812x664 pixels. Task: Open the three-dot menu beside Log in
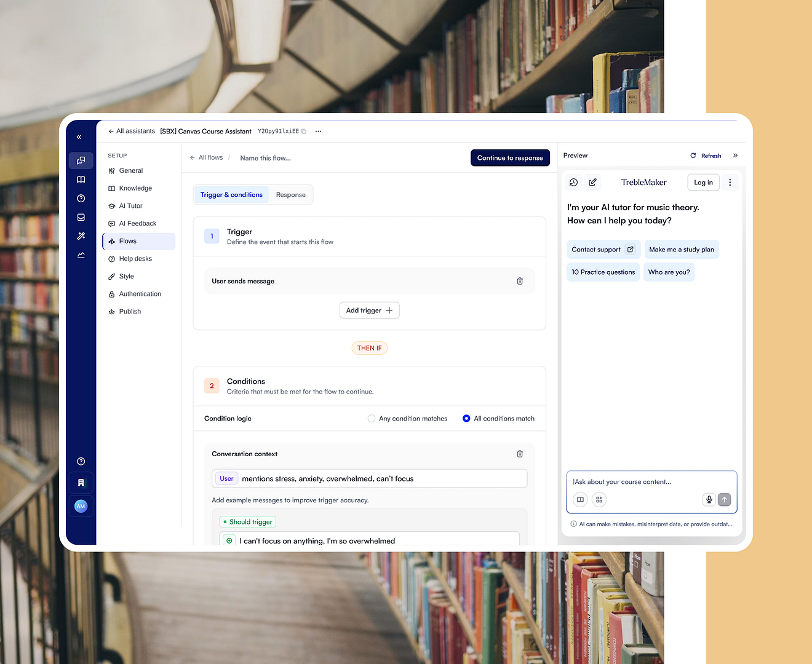point(730,182)
